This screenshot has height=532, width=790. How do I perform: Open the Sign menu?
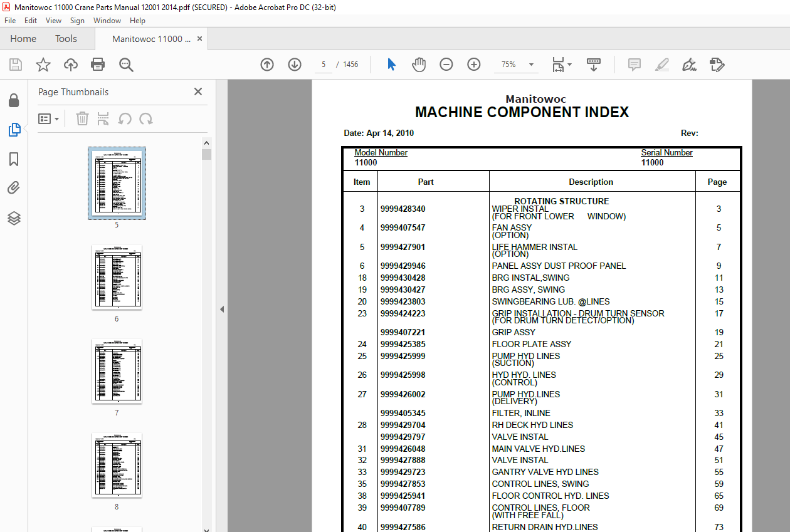(77, 21)
